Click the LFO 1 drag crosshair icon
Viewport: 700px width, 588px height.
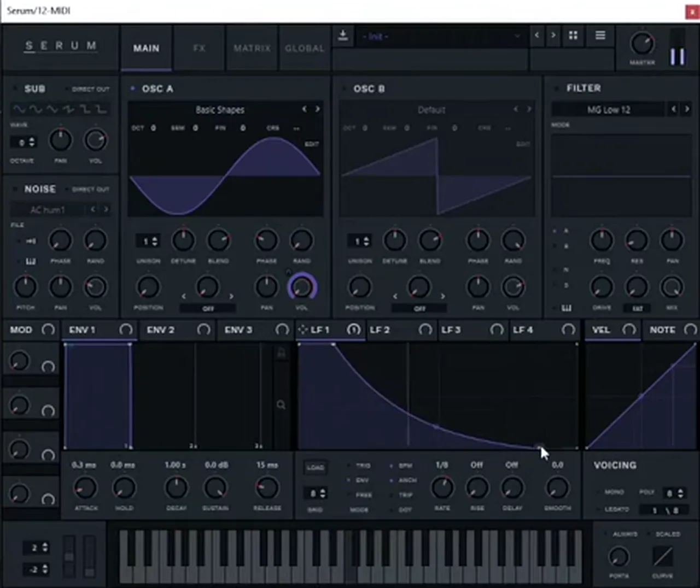tap(303, 330)
